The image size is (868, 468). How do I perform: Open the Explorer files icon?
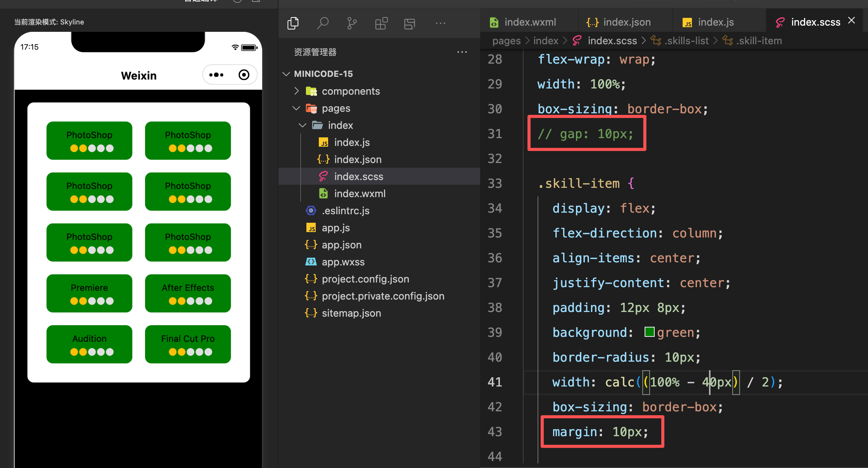[293, 23]
